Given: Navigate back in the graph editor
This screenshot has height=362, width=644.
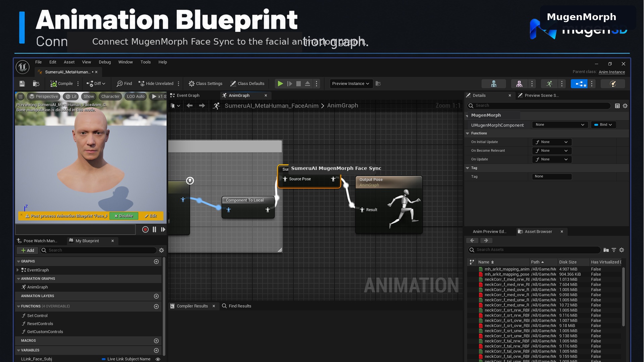Looking at the screenshot, I should tap(190, 106).
